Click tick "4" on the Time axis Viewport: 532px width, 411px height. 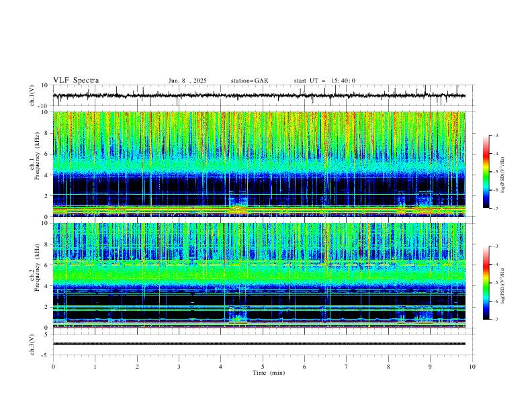click(x=221, y=367)
